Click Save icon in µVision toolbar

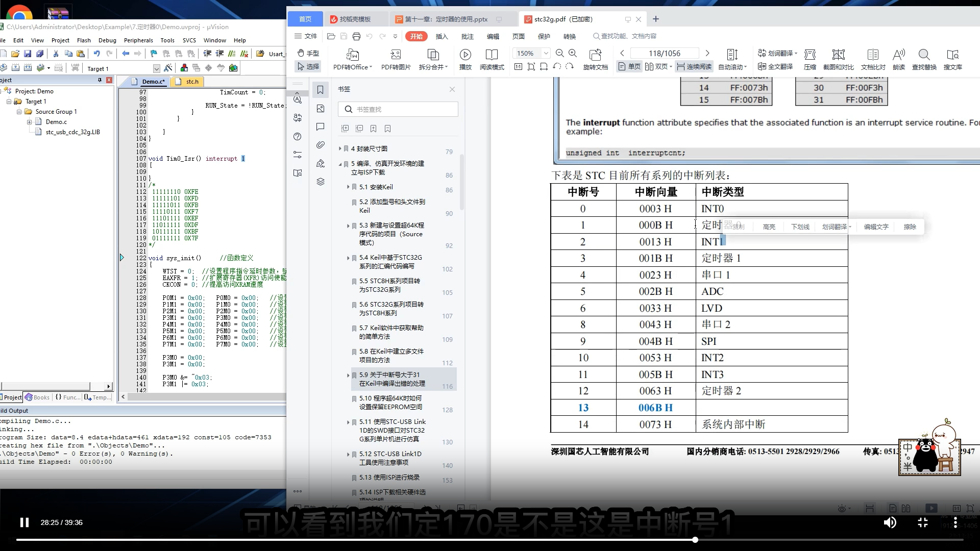[x=28, y=54]
